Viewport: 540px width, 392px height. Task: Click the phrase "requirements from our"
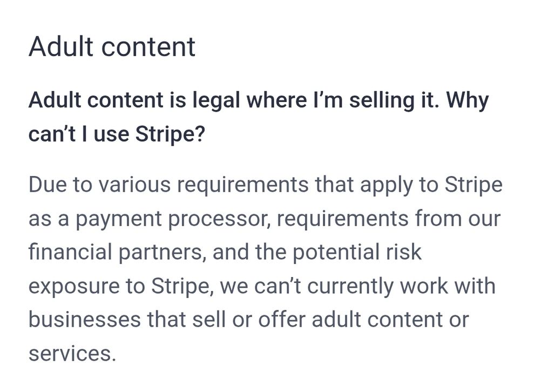tap(389, 218)
